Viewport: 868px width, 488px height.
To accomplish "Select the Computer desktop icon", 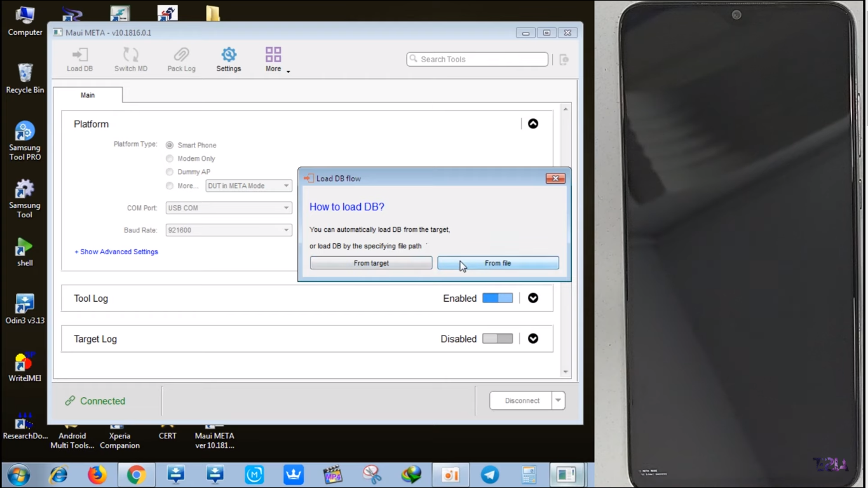I will 25,21.
